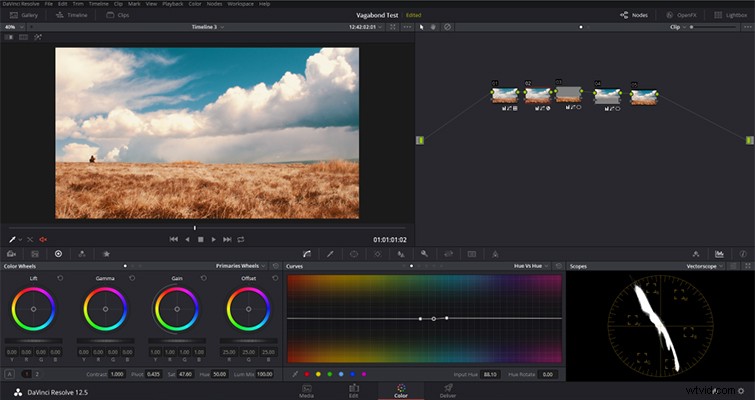Open the Primaries Wheels dropdown
Viewport: 755px width, 400px height.
[240, 266]
